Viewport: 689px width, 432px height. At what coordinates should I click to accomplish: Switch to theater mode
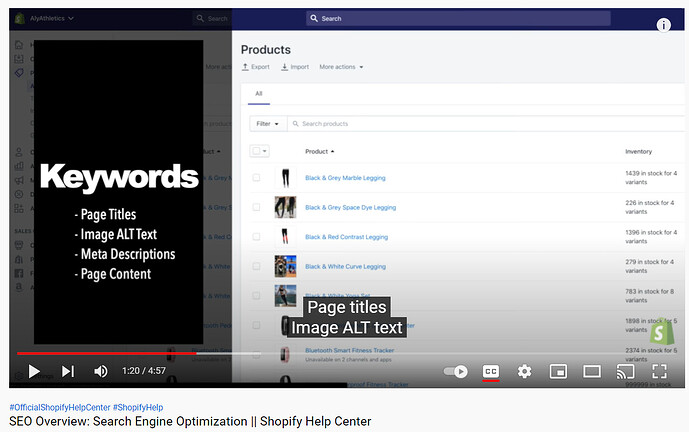tap(592, 372)
